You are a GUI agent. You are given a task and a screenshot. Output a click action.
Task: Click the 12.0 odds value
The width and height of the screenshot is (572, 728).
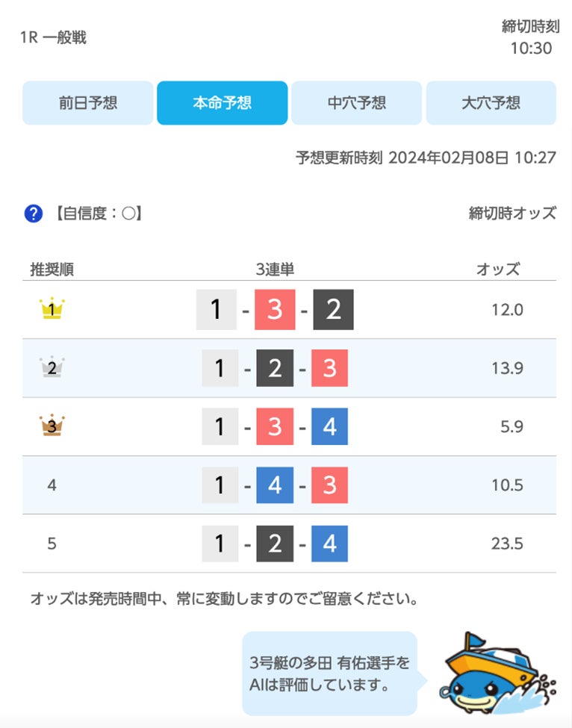pyautogui.click(x=507, y=310)
